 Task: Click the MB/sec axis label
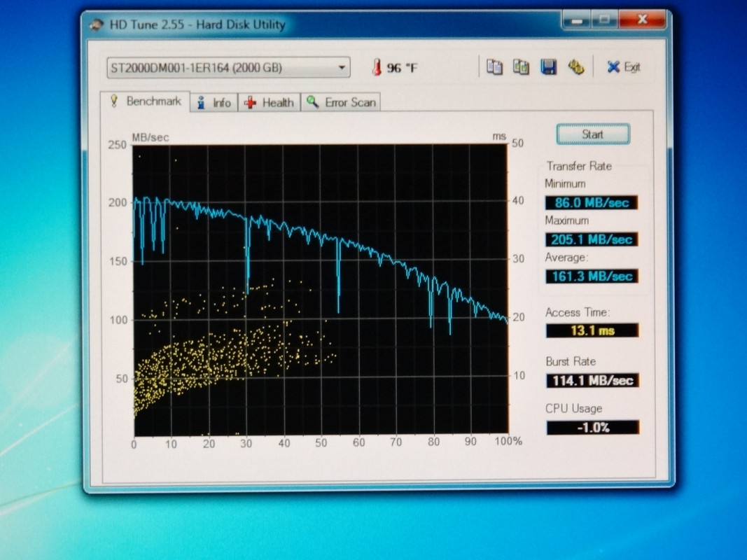coord(150,138)
